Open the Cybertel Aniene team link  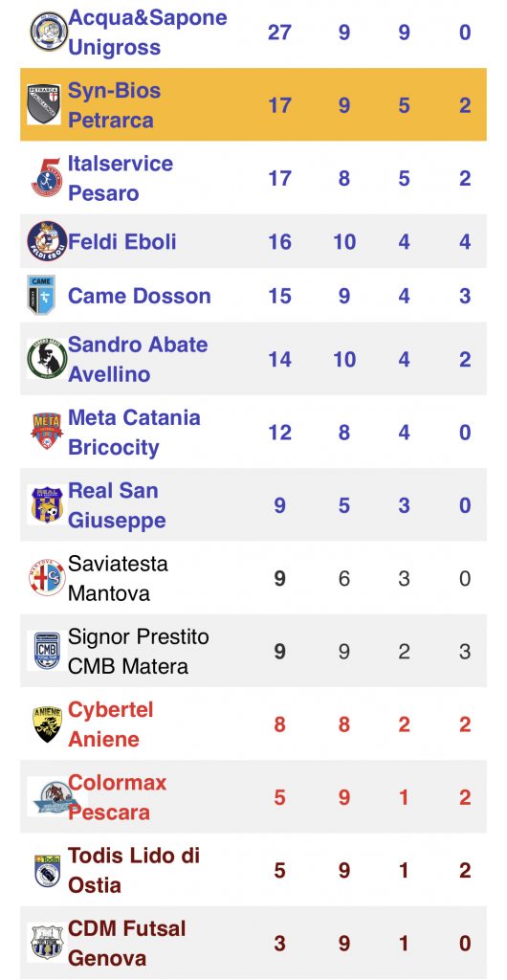(111, 724)
